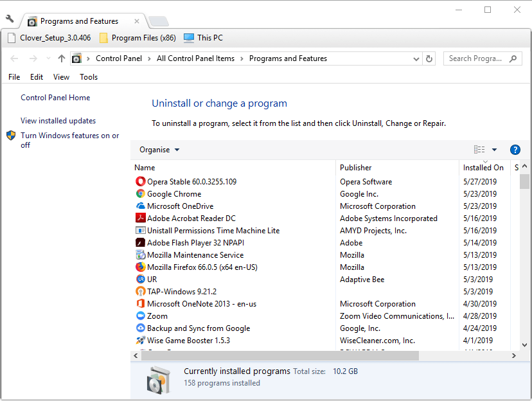Screen dimensions: 532x401
Task: Click the Control Panel breadcrumb
Action: [119, 58]
